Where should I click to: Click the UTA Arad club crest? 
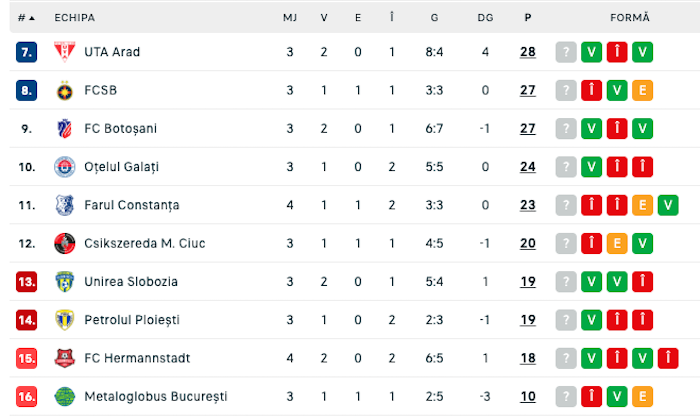point(65,52)
